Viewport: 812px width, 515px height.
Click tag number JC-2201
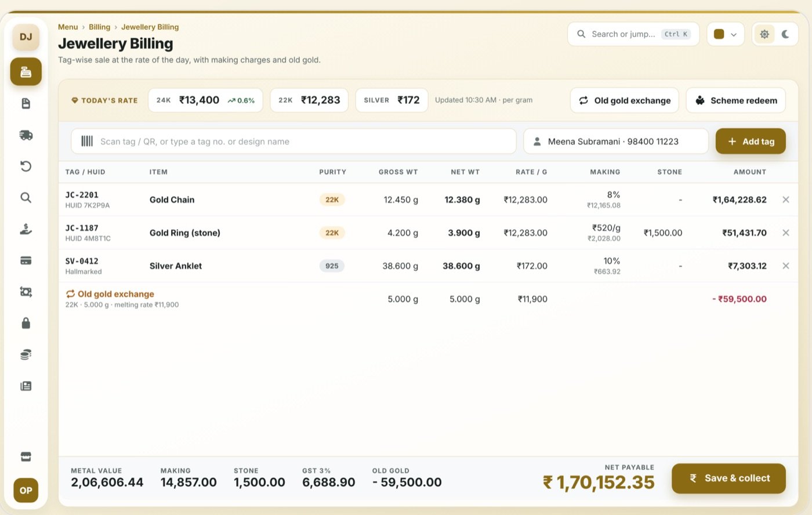(x=82, y=195)
